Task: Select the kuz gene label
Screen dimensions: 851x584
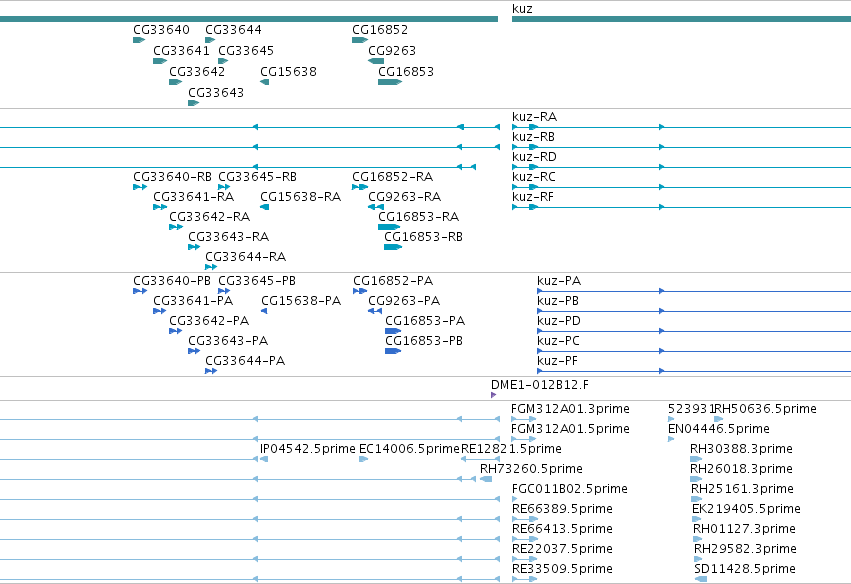Action: (x=522, y=9)
